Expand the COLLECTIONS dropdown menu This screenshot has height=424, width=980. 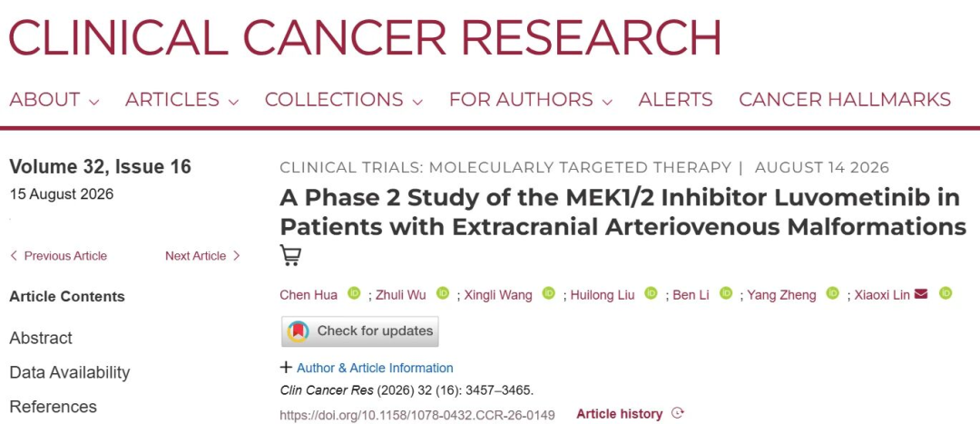[x=344, y=100]
